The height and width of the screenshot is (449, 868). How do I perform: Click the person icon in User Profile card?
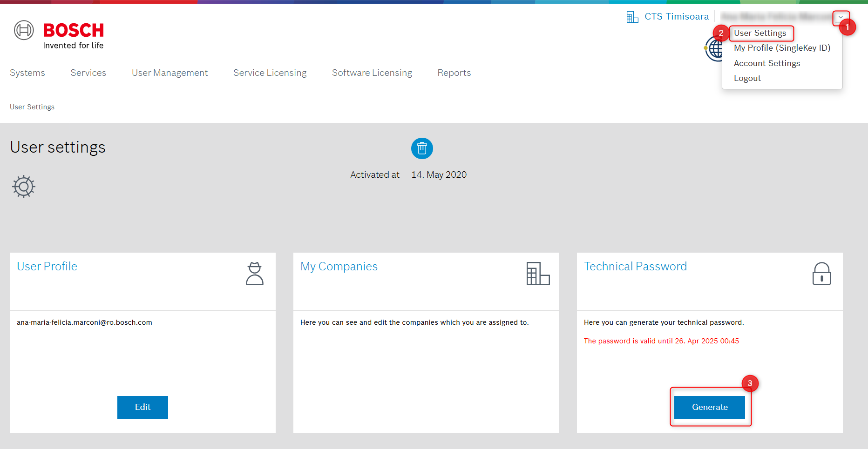(x=255, y=274)
